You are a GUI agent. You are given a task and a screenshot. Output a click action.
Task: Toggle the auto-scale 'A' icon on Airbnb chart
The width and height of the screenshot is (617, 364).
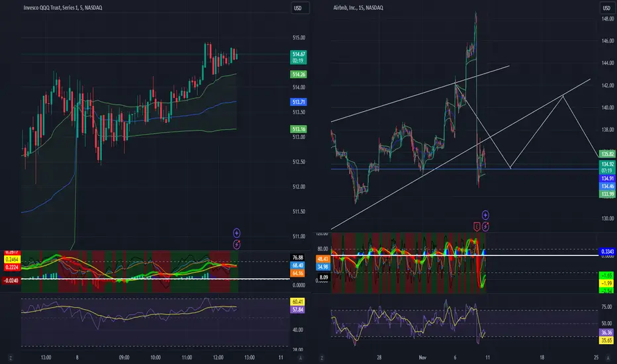click(x=608, y=357)
